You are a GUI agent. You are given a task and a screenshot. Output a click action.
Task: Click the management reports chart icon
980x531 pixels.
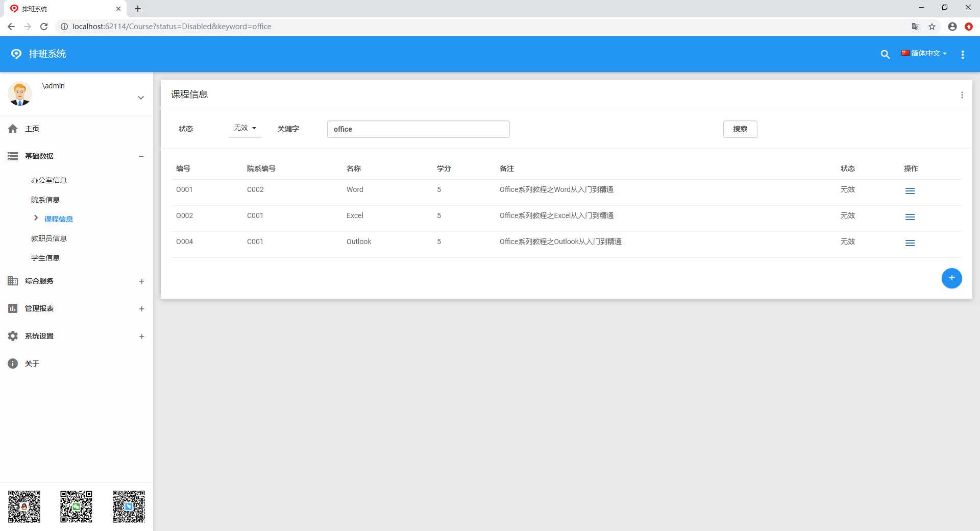coord(13,308)
